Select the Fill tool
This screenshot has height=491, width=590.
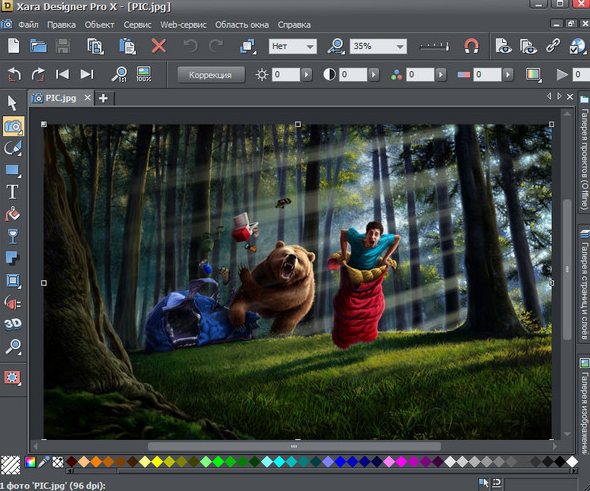(x=12, y=214)
